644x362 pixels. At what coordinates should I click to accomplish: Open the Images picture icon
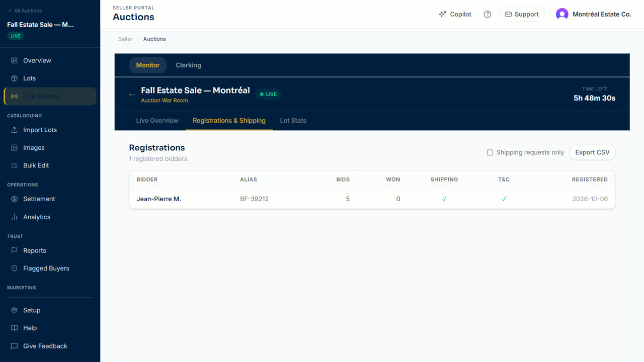pyautogui.click(x=14, y=148)
